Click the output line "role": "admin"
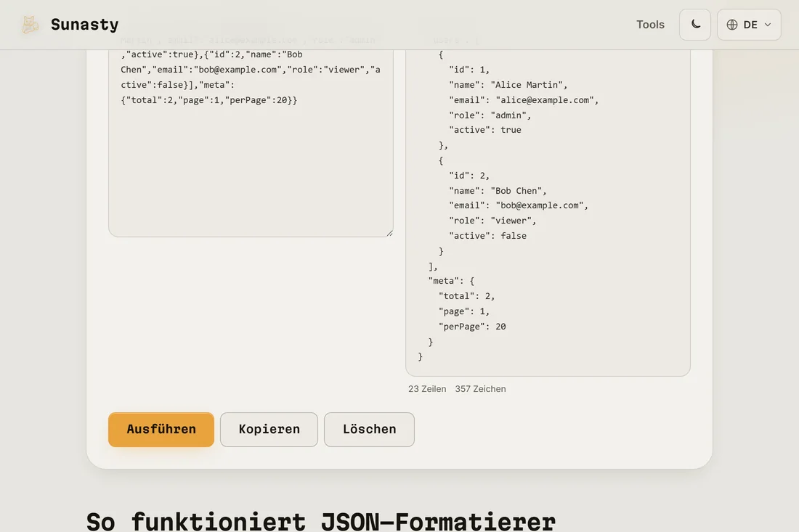Viewport: 799px width, 532px height. [x=490, y=115]
